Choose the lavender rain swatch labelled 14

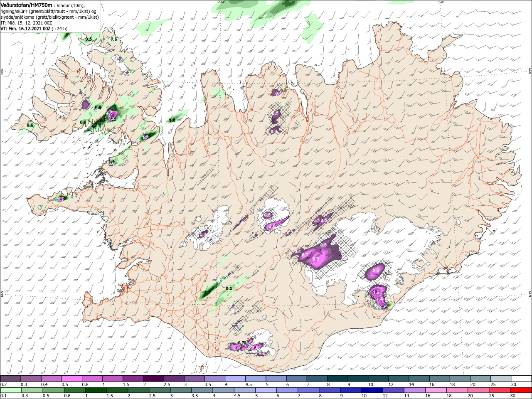click(x=414, y=390)
